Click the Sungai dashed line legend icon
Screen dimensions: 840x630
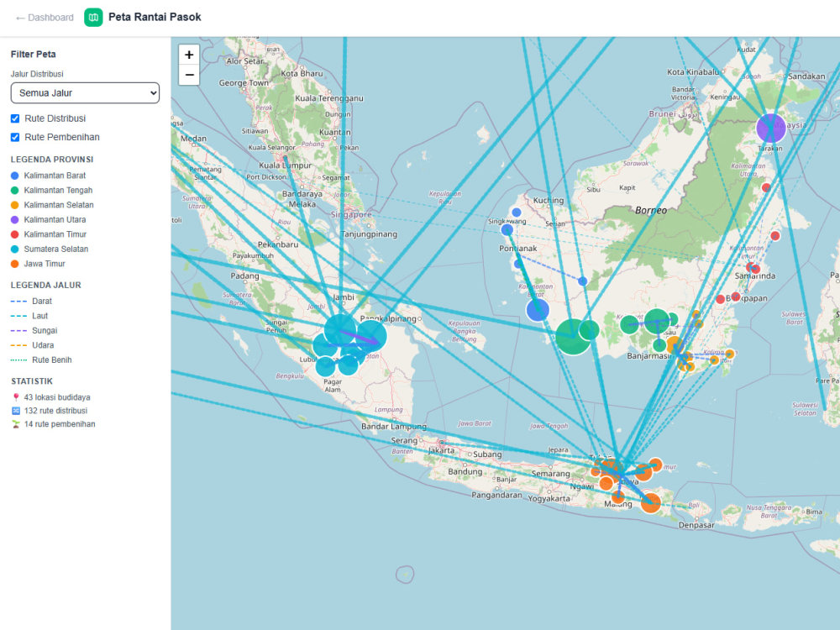tap(18, 331)
